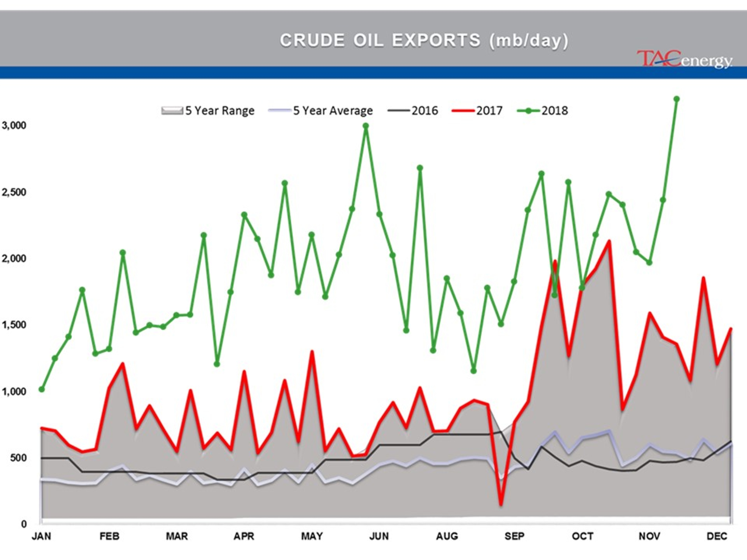Click the '5 Year Range' legend swatch
This screenshot has height=560, width=747.
[x=172, y=111]
